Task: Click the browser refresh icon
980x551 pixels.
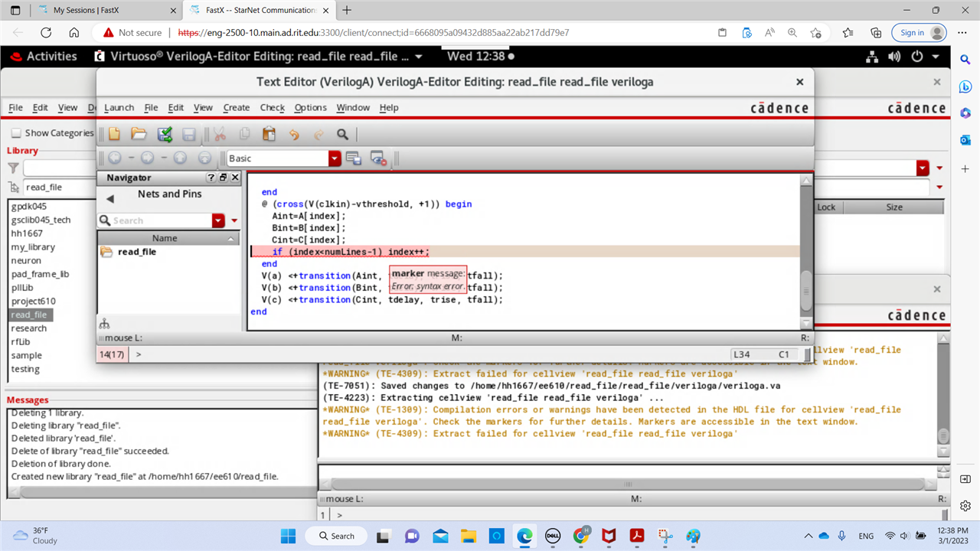Action: [46, 33]
